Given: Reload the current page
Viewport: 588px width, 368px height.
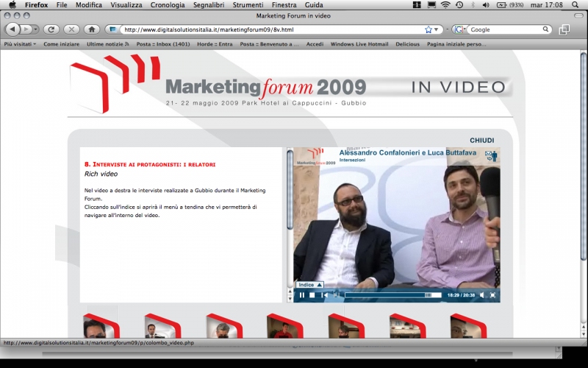Looking at the screenshot, I should [x=51, y=29].
